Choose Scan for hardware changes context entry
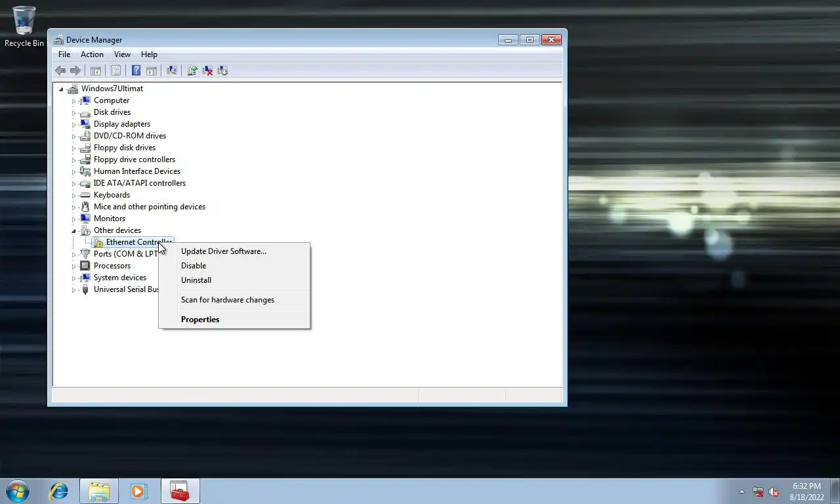Screen dimensions: 840x504 click(x=234, y=300)
